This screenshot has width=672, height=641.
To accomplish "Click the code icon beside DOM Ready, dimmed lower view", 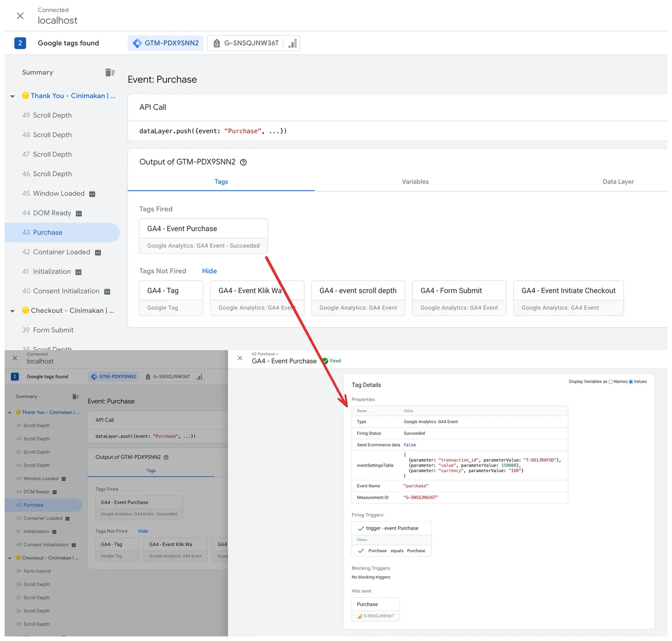I will pos(54,492).
